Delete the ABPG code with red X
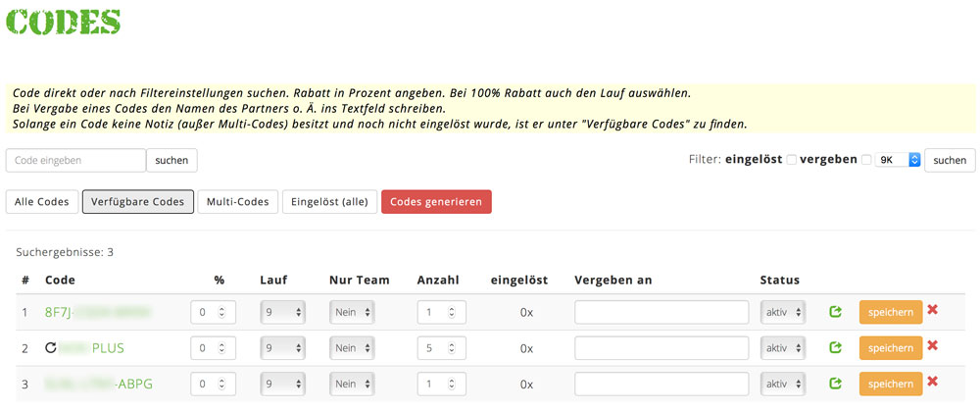 [932, 381]
